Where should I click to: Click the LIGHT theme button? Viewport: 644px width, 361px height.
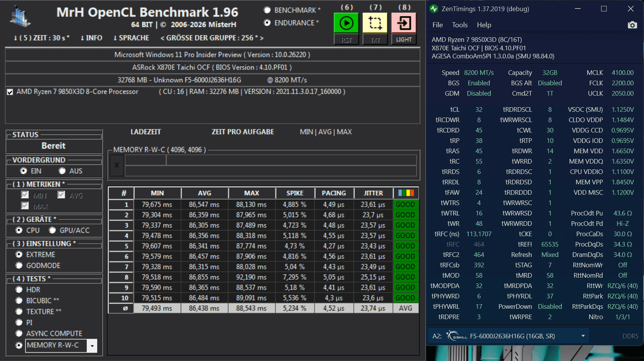click(x=404, y=40)
